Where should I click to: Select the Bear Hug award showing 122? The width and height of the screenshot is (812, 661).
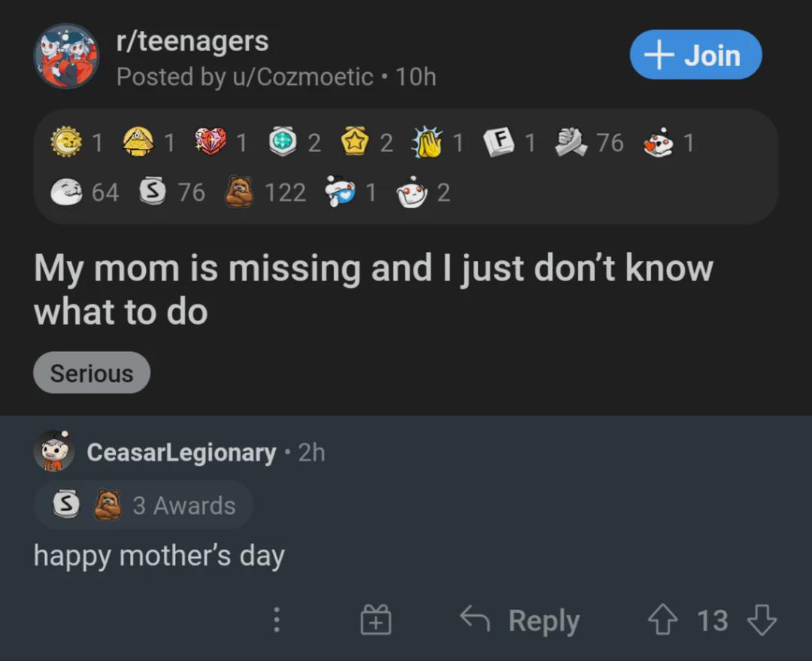(x=238, y=192)
